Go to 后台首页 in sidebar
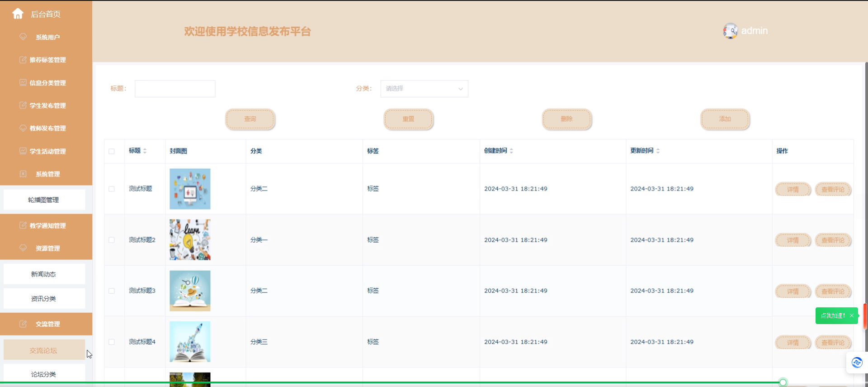This screenshot has height=387, width=868. point(46,14)
